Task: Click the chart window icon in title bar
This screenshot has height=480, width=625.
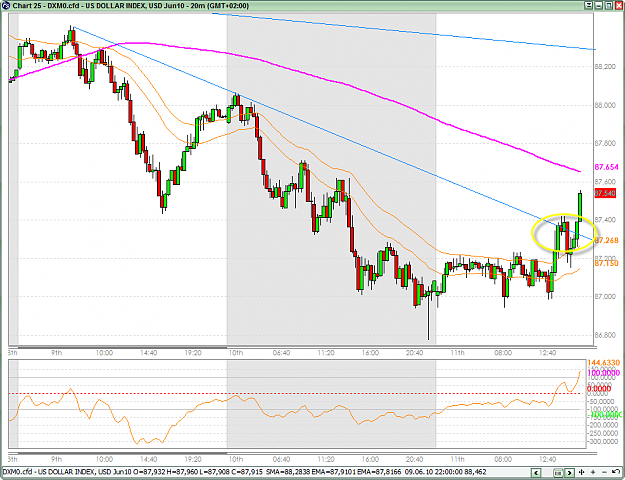Action: coord(6,6)
